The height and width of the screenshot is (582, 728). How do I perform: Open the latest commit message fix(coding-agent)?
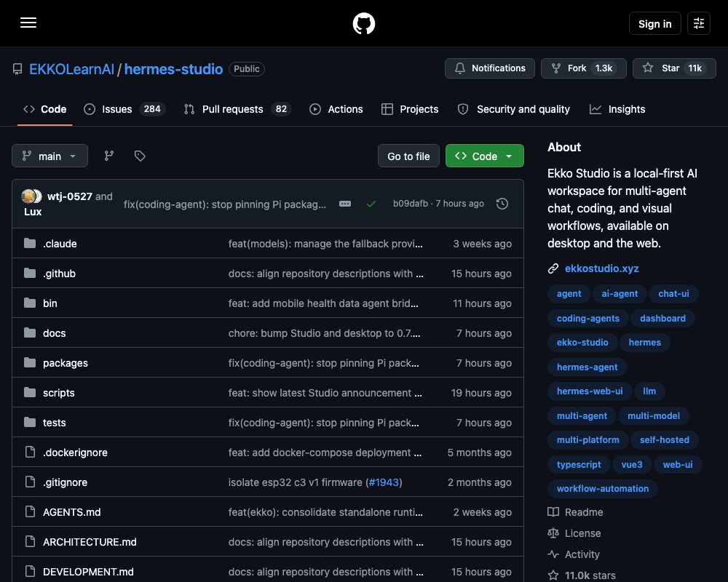tap(225, 204)
